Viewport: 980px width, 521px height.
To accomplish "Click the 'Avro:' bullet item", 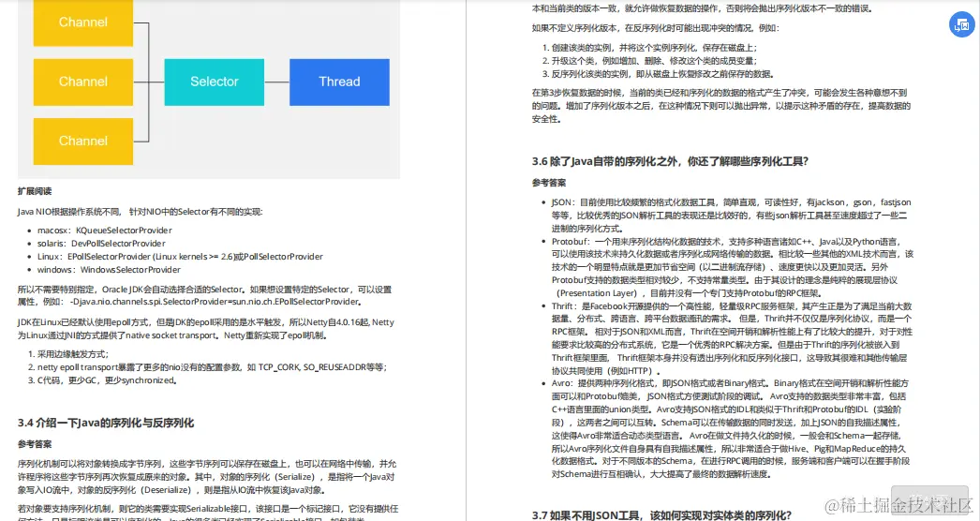I will tap(731, 428).
